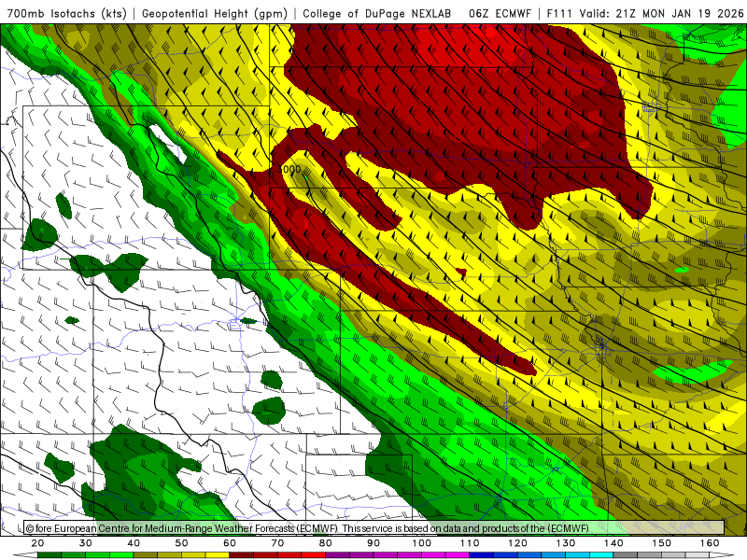Click the ECMWF copyright notice banner
Viewport: 747px width, 560px height.
pos(374,528)
